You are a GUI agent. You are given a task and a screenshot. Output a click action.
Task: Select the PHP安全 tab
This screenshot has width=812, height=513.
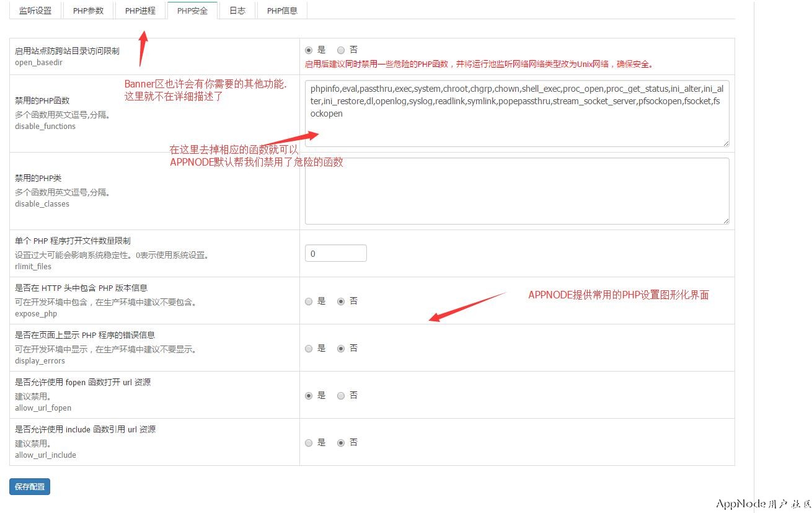pos(192,11)
